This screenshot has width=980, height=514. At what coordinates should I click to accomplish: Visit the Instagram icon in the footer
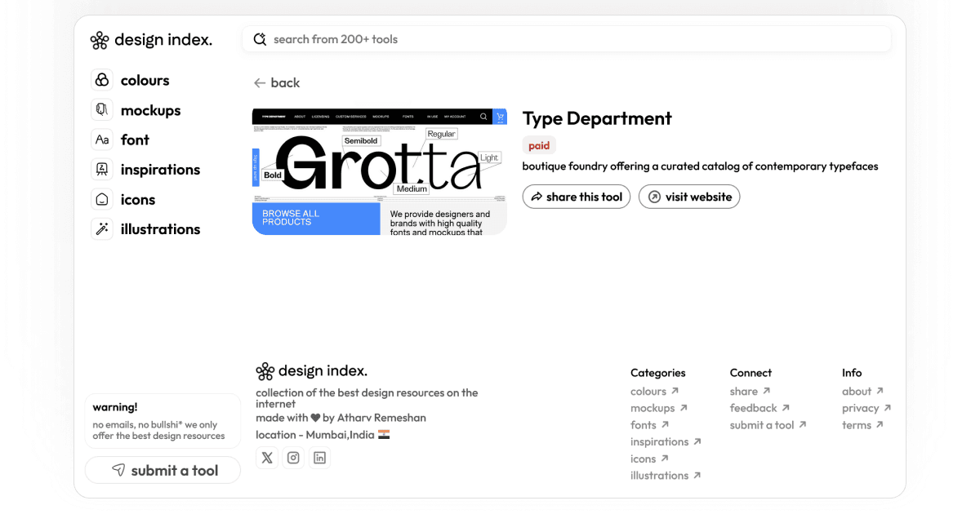293,458
